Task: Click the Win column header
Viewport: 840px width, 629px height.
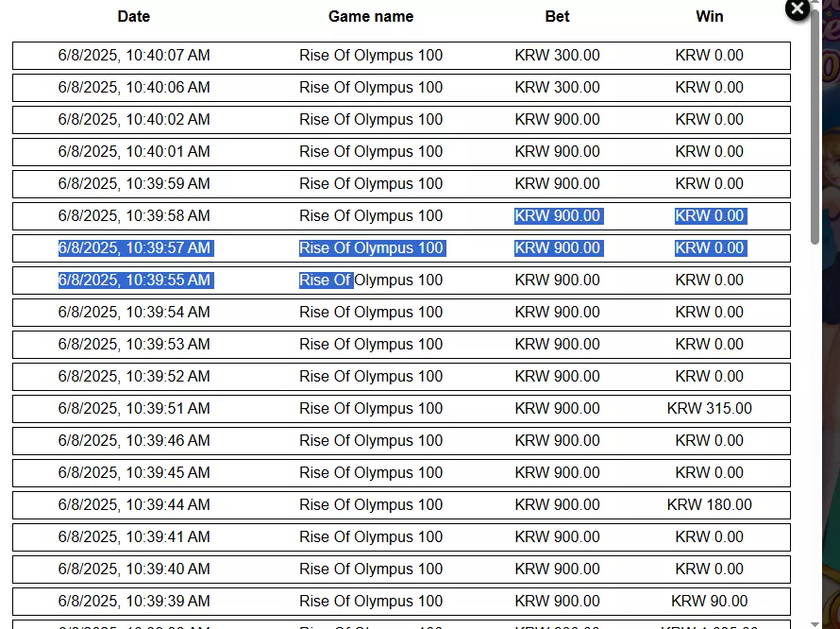Action: (710, 17)
